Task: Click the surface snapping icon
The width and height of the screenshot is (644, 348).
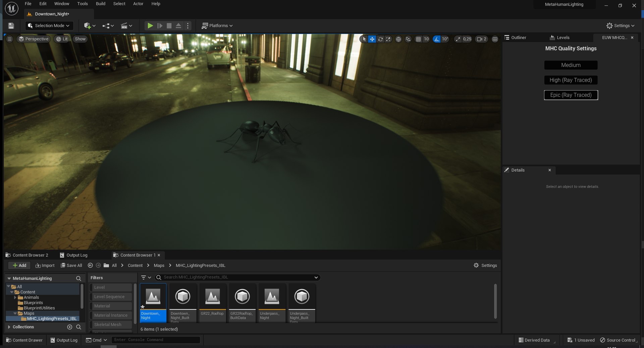Action: (408, 39)
